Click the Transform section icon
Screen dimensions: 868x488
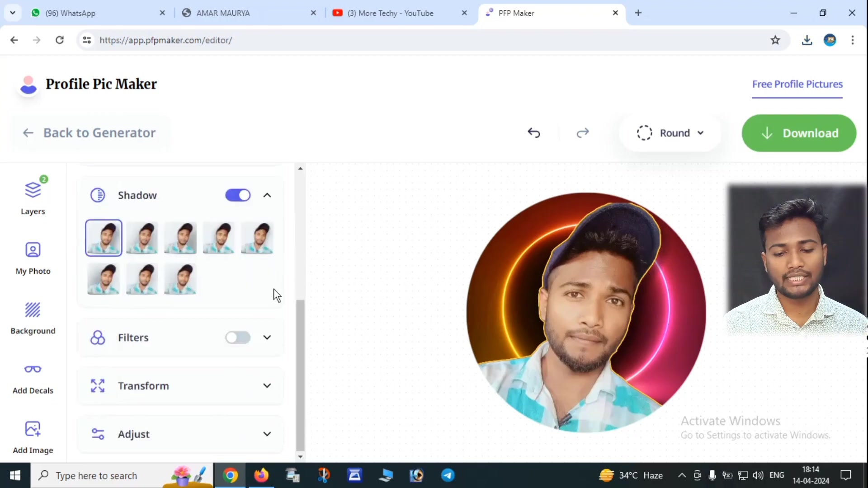click(98, 386)
